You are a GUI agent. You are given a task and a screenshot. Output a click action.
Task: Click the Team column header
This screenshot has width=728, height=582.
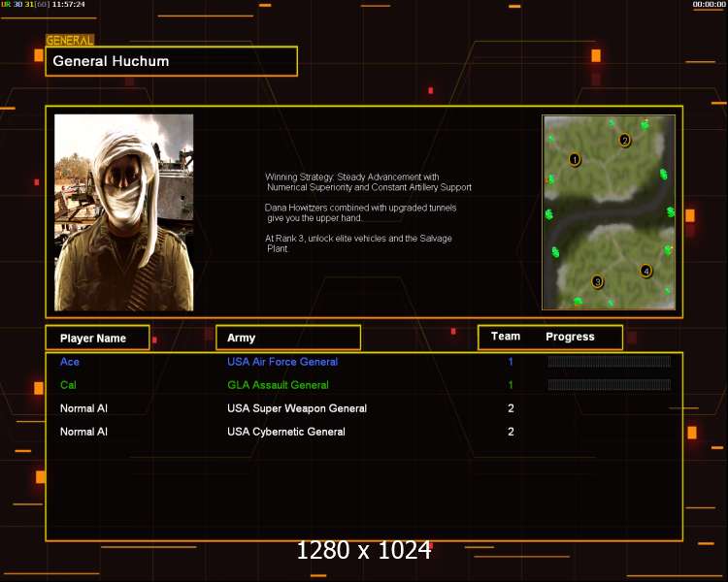coord(506,337)
